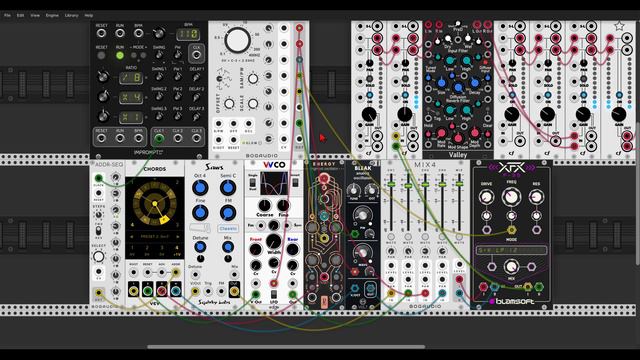Click the DRIVE knob on XFX filter

tap(486, 197)
